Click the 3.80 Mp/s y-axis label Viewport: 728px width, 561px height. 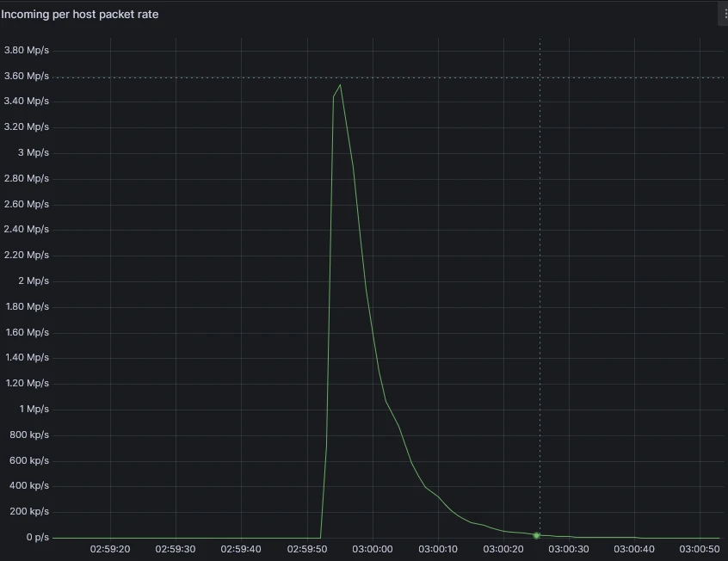[27, 50]
